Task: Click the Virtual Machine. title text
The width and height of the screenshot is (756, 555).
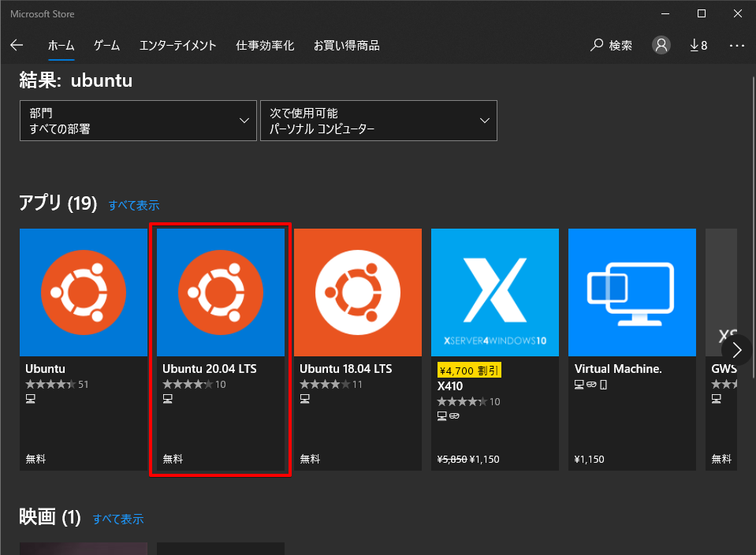Action: [617, 369]
